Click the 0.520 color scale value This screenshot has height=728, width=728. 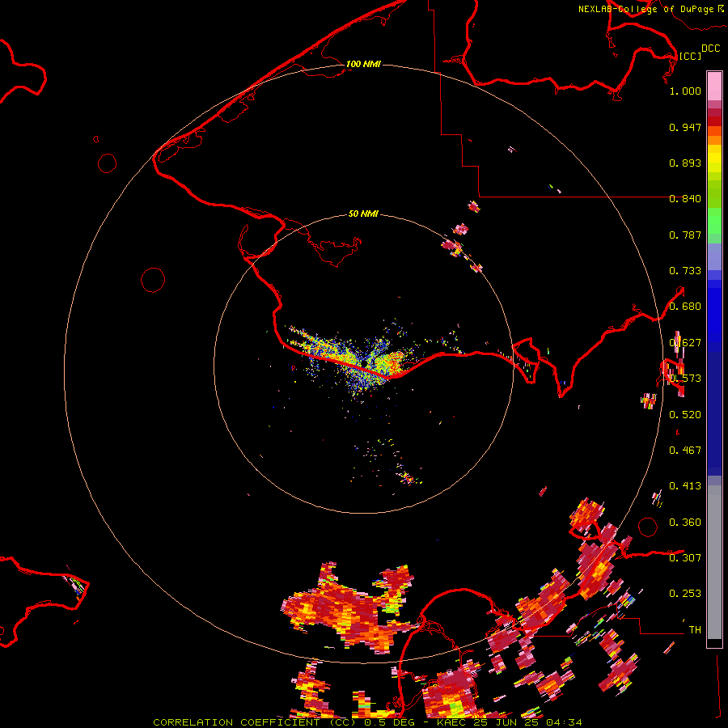click(x=685, y=415)
